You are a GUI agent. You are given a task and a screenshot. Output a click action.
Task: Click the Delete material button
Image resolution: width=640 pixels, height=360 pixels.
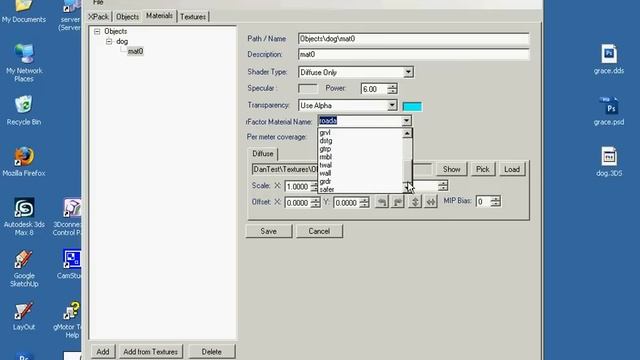pos(211,351)
